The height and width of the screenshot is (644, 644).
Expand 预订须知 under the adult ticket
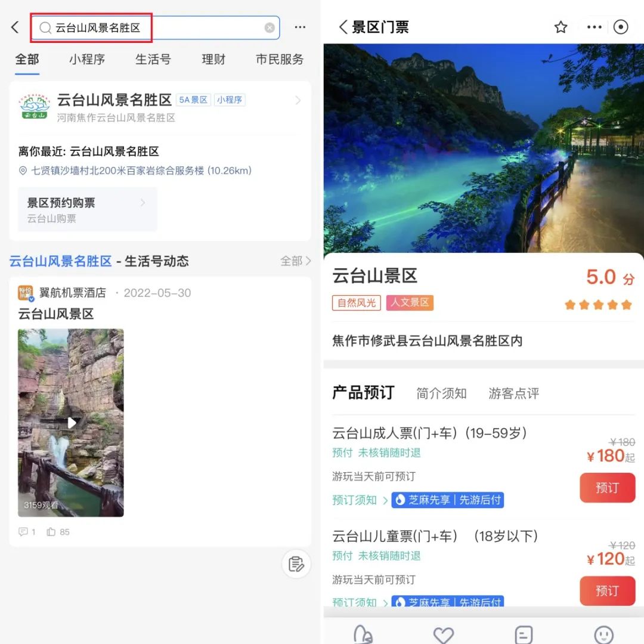[x=360, y=500]
